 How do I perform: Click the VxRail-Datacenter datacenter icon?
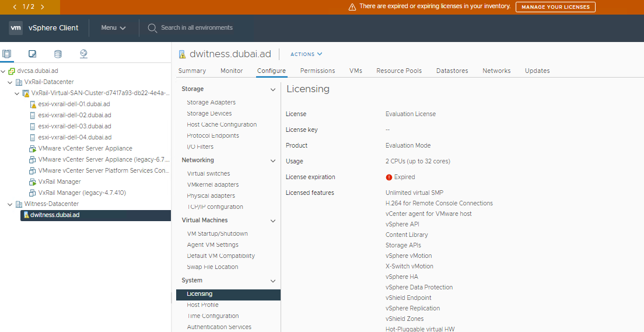(x=19, y=82)
